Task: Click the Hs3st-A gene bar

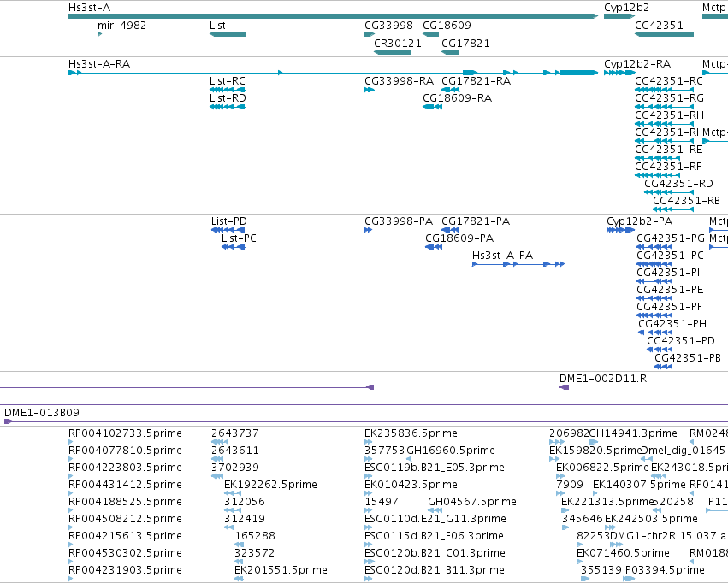Action: click(333, 16)
